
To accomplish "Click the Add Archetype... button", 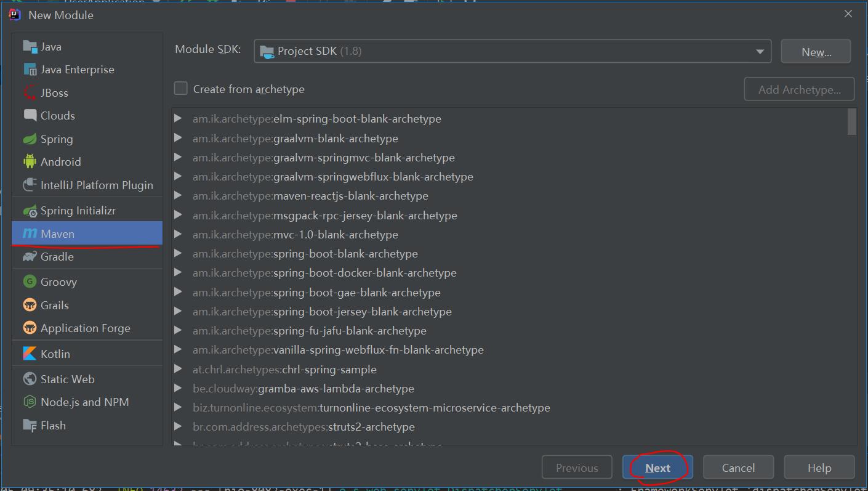I will pos(799,89).
